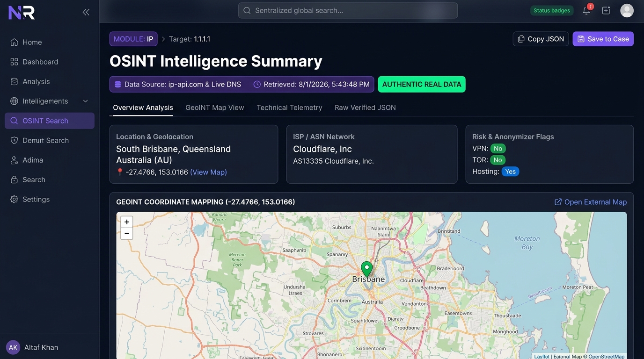
Task: Open notifications bell icon
Action: coord(586,10)
